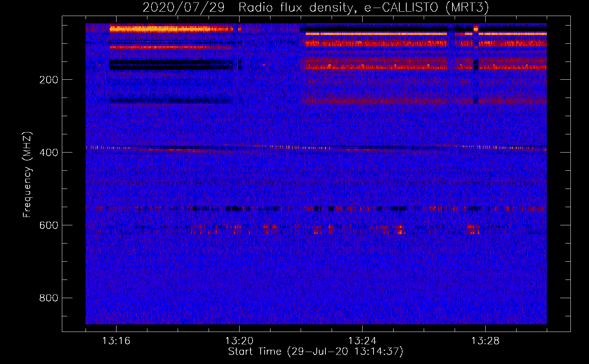Image resolution: width=589 pixels, height=364 pixels.
Task: Click the 400 frequency tick label
Action: pyautogui.click(x=49, y=153)
